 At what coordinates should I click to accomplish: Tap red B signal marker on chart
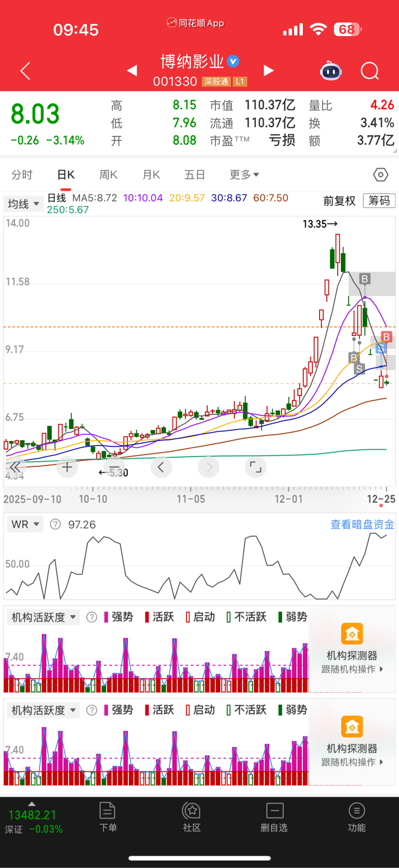click(x=386, y=337)
